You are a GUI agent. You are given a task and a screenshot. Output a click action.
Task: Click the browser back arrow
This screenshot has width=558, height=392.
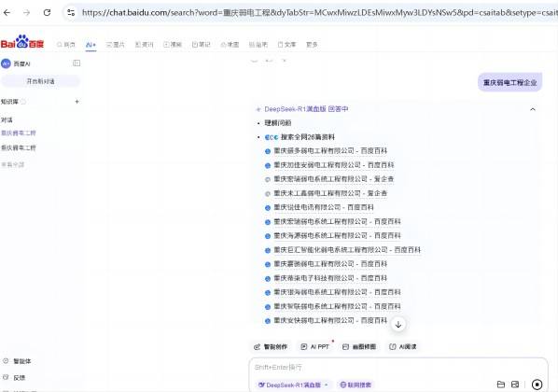click(7, 12)
